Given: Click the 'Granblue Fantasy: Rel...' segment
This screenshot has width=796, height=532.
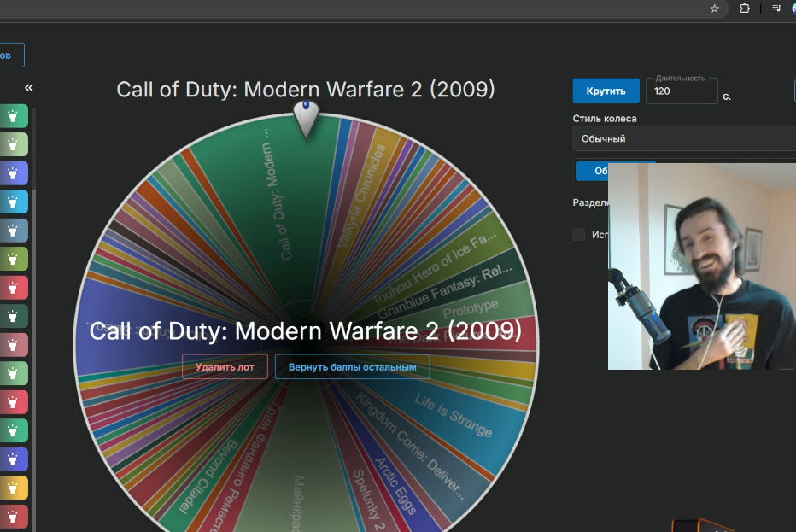Looking at the screenshot, I should [445, 290].
